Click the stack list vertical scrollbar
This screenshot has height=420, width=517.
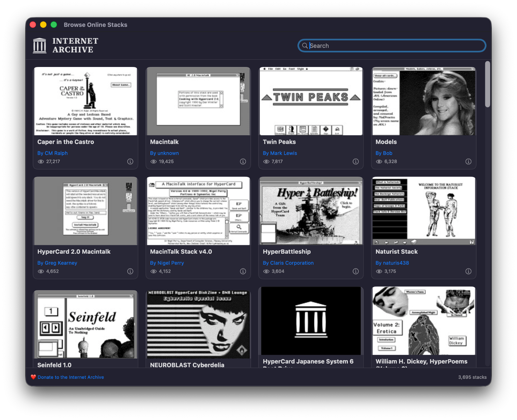click(x=488, y=84)
